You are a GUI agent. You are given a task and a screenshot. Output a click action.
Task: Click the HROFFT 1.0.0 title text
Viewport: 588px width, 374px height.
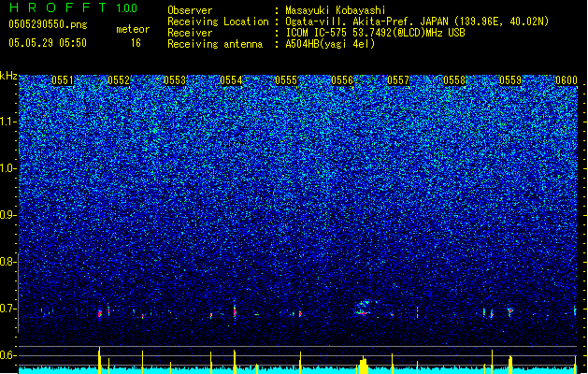74,7
